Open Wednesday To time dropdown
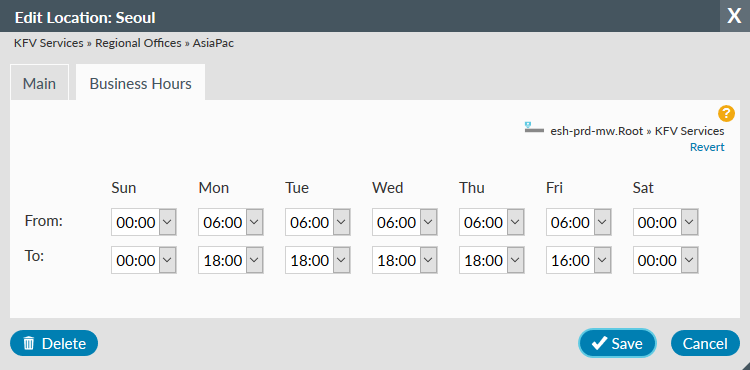Viewport: 750px width, 370px height. tap(405, 260)
